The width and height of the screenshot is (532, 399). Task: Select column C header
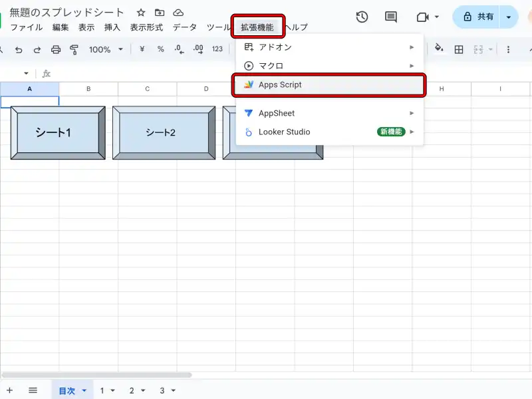[x=147, y=89]
